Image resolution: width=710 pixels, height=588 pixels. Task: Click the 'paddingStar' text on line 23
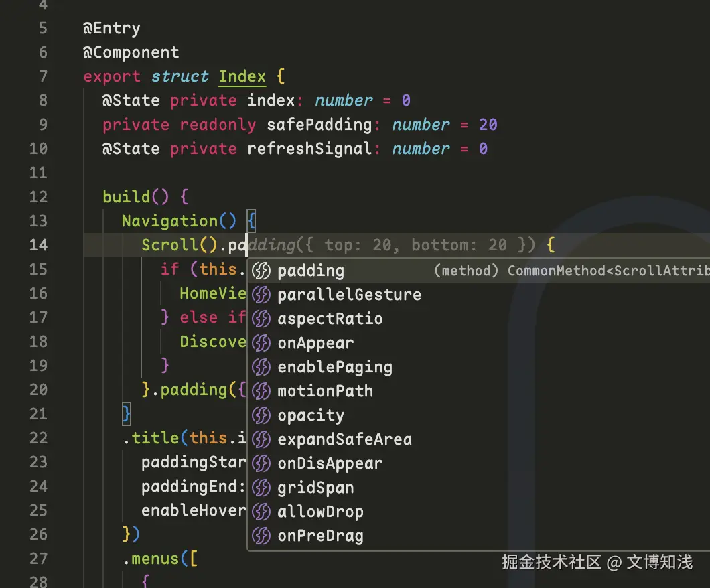194,462
